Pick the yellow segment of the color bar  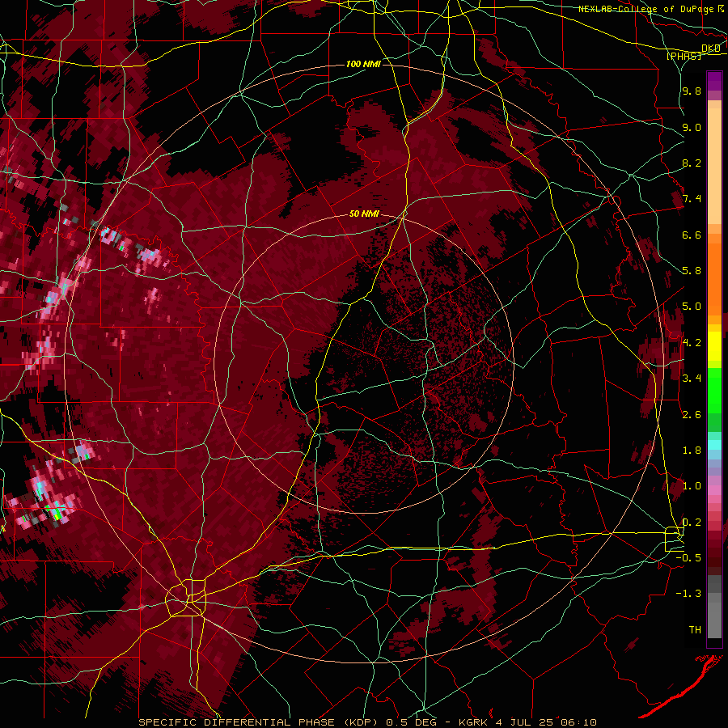[x=714, y=346]
